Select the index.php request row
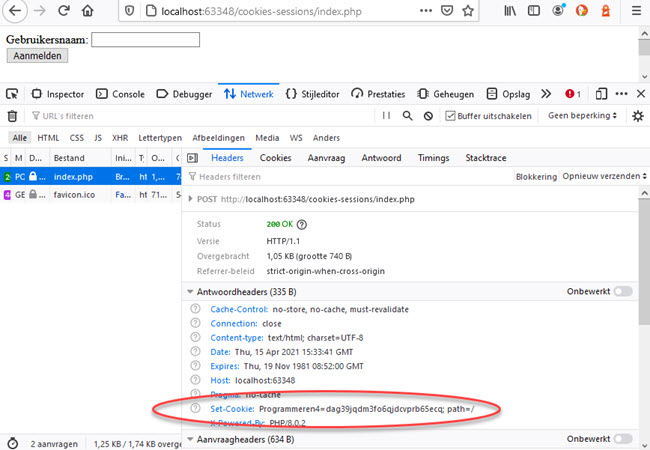The height and width of the screenshot is (450, 650). click(x=90, y=177)
